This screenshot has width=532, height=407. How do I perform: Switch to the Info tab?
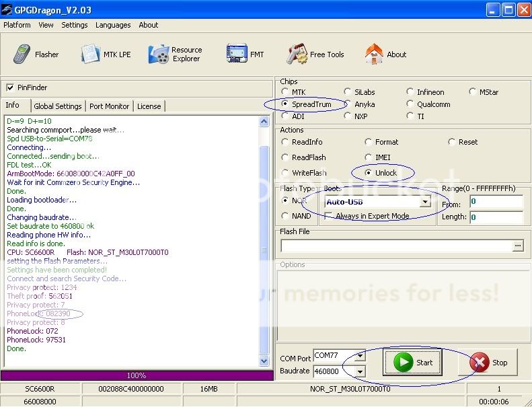click(13, 105)
